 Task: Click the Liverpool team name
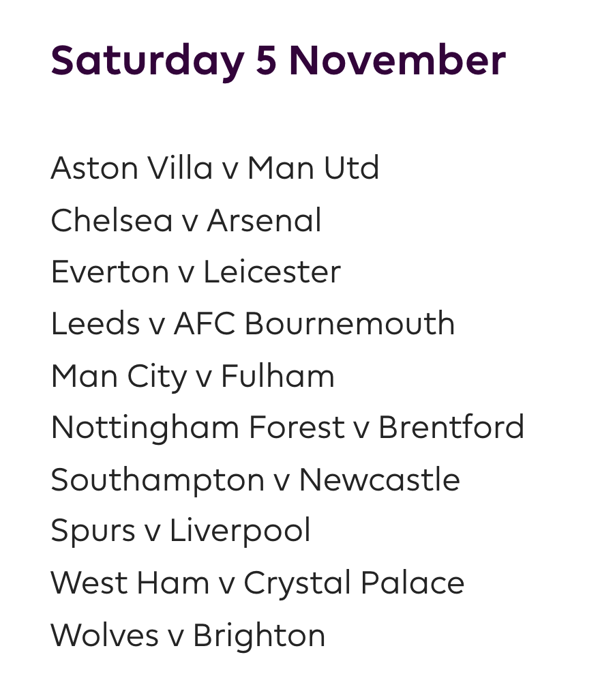(240, 531)
